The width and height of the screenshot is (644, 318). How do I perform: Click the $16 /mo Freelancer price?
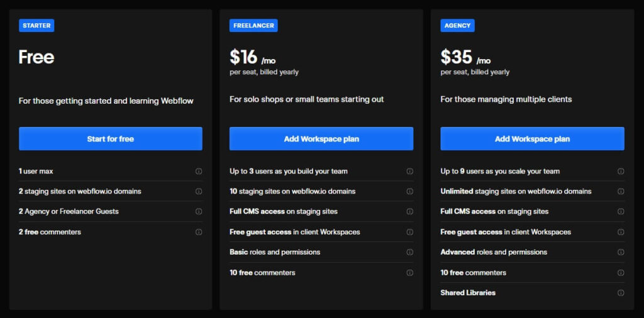click(252, 58)
